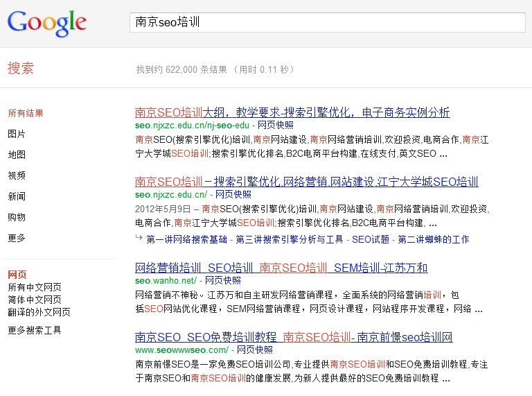
Task: Open result 网络营销培训_SEO培训 江苏万和
Action: click(x=281, y=268)
